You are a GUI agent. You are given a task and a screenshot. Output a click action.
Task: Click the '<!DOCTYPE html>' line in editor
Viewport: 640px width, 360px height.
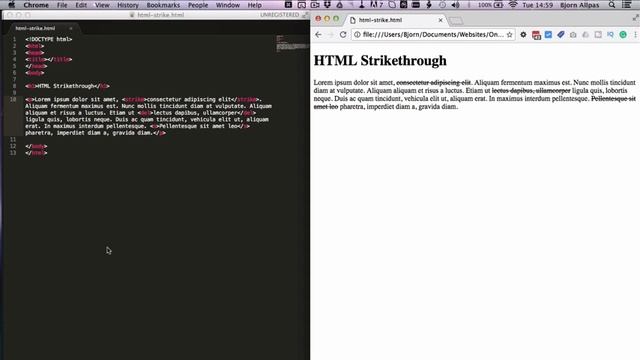[49, 39]
